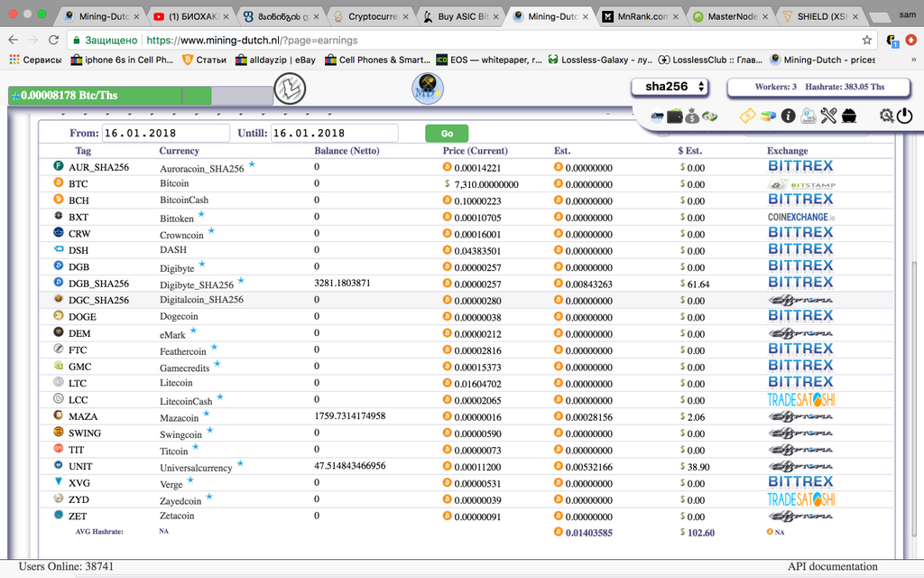
Task: Open the CoinExchange.io logo in BXT row
Action: point(801,217)
